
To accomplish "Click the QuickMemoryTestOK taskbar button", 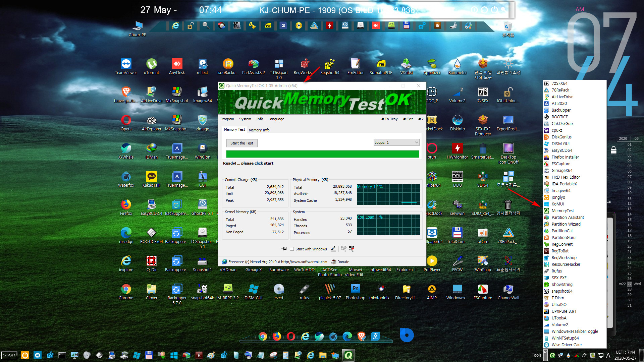I will tap(348, 355).
